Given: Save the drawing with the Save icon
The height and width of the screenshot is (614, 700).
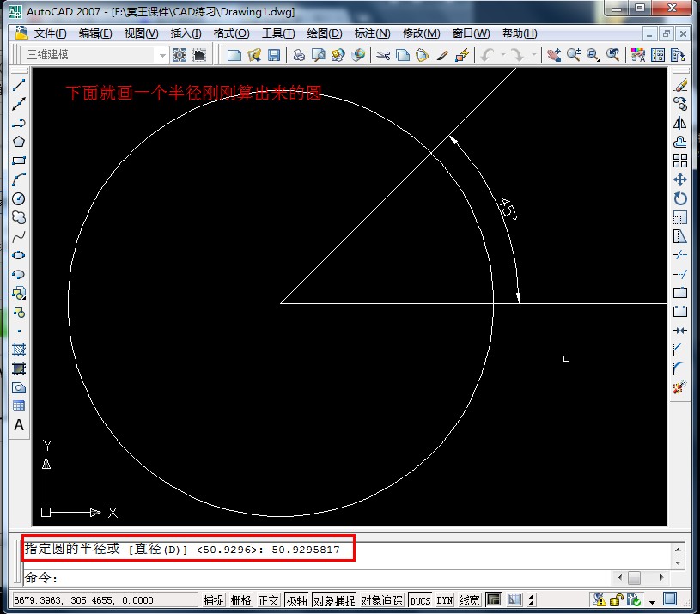Looking at the screenshot, I should [x=274, y=55].
